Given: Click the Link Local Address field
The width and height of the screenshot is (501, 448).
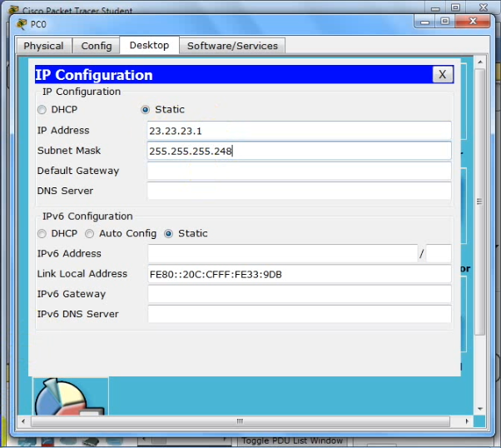Looking at the screenshot, I should [300, 274].
